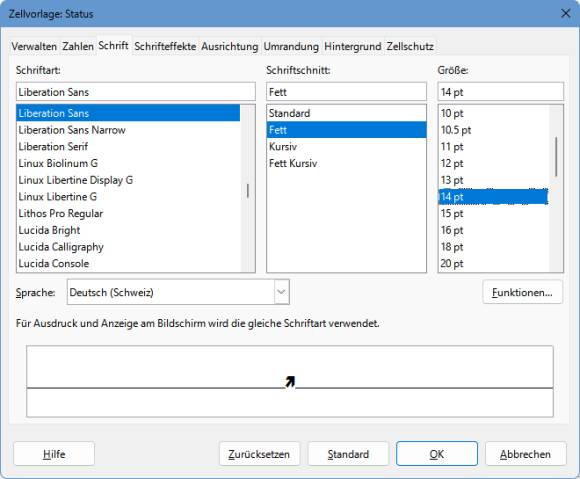The image size is (580, 479).
Task: Select Liberation Sans in font list
Action: coord(128,113)
